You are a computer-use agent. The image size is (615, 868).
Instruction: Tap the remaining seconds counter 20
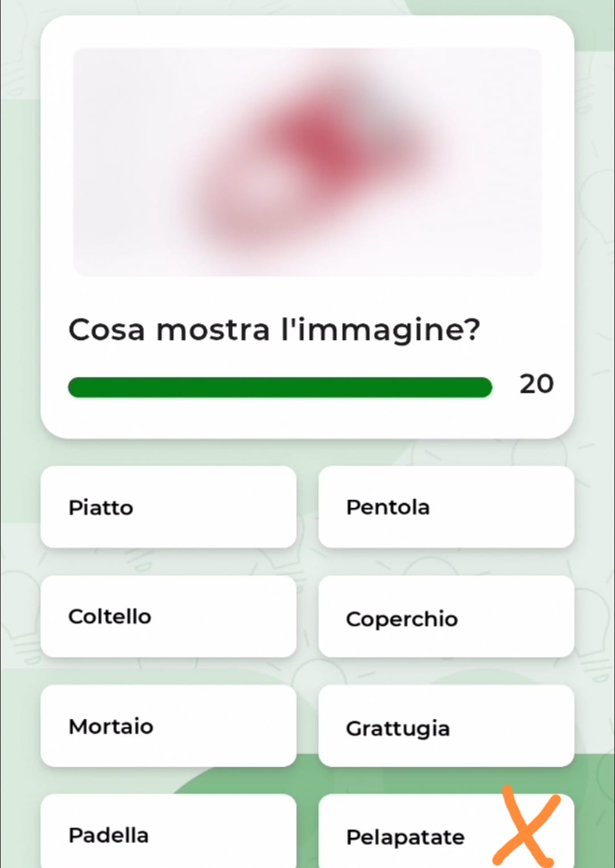tap(536, 384)
